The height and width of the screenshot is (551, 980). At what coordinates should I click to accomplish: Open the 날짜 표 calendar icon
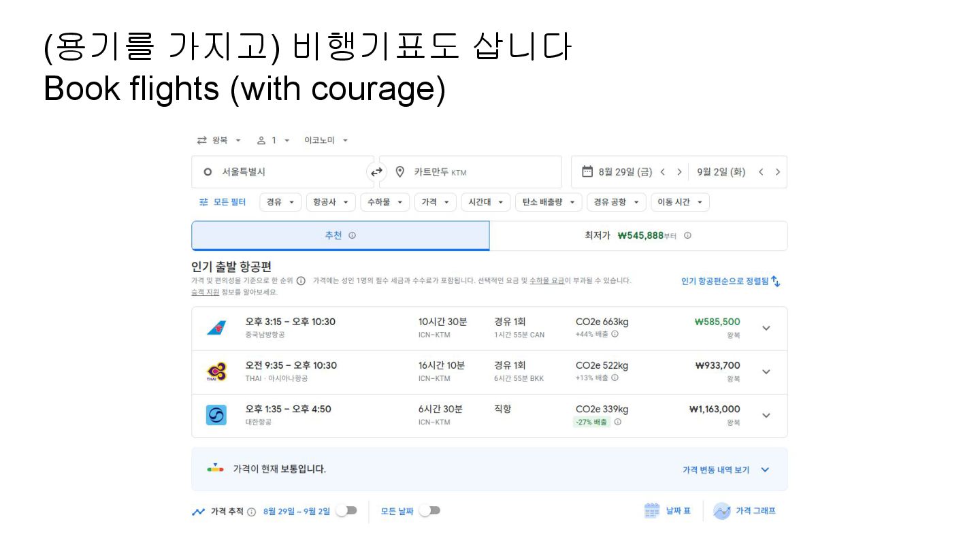652,511
